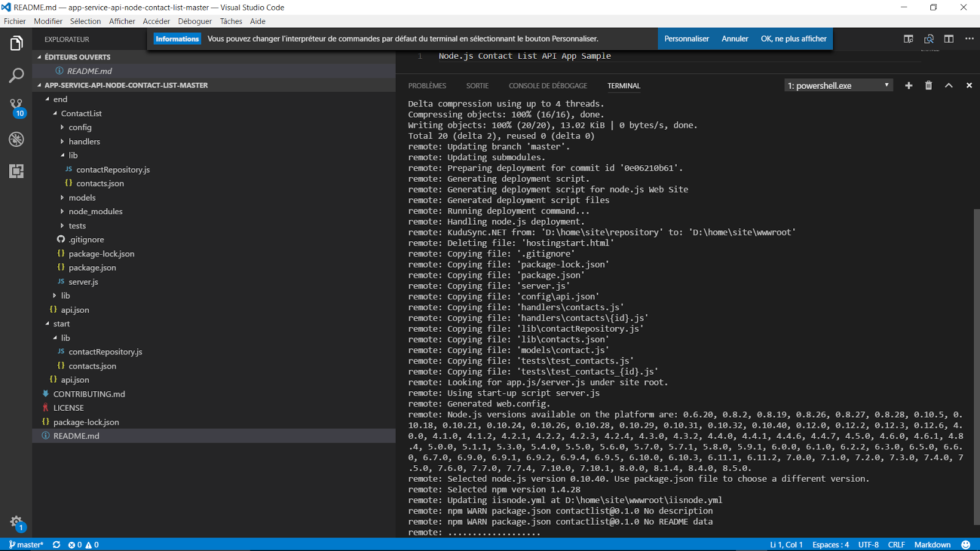
Task: Open the Manage gear icon
Action: (x=17, y=522)
